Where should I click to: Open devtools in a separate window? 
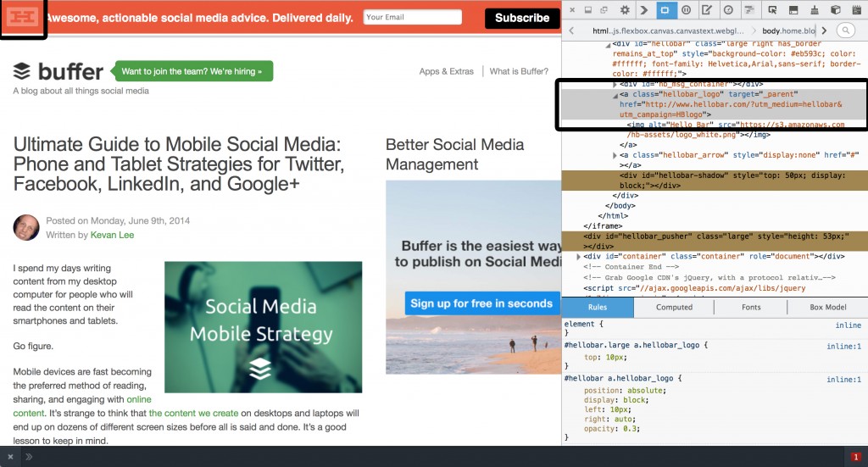tap(604, 10)
